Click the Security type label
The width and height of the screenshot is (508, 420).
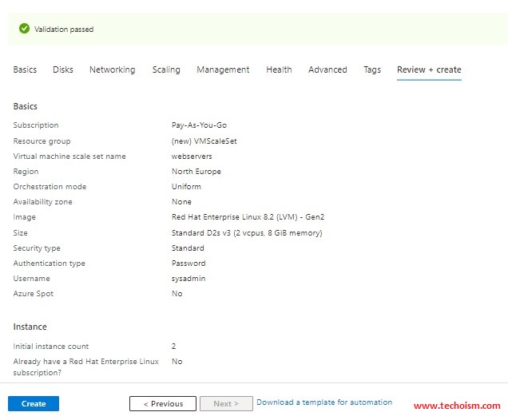tap(37, 248)
